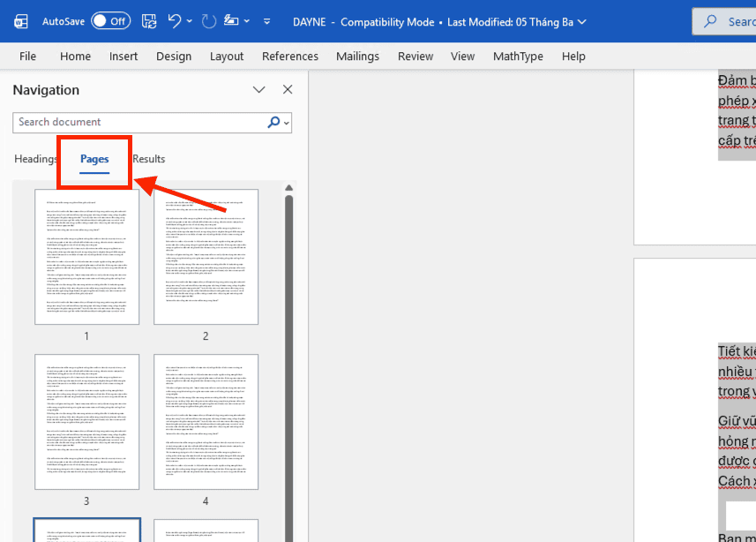756x542 pixels.
Task: Toggle the AutoSave switch
Action: [111, 21]
